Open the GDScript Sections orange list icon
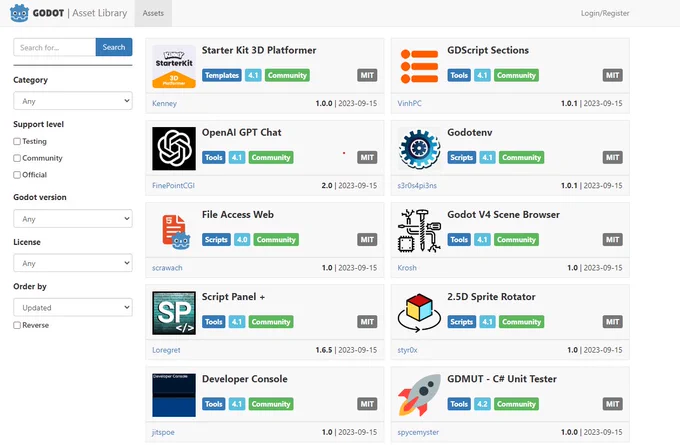 (x=419, y=66)
